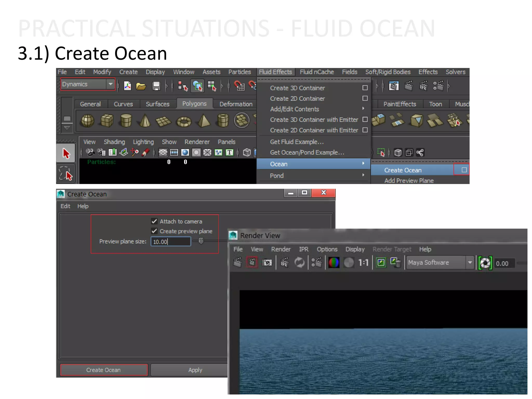Open the Maya Software renderer dropdown
This screenshot has height=399, width=532.
(441, 263)
